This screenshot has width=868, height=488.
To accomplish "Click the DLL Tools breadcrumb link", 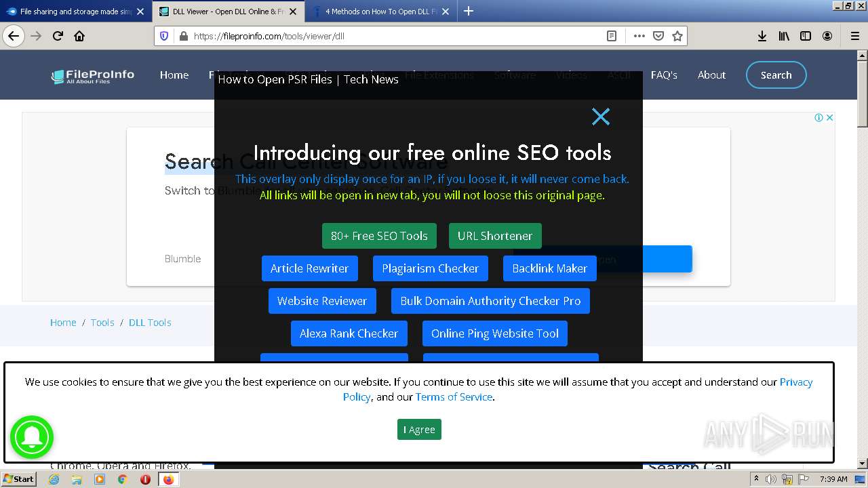I will coord(150,323).
